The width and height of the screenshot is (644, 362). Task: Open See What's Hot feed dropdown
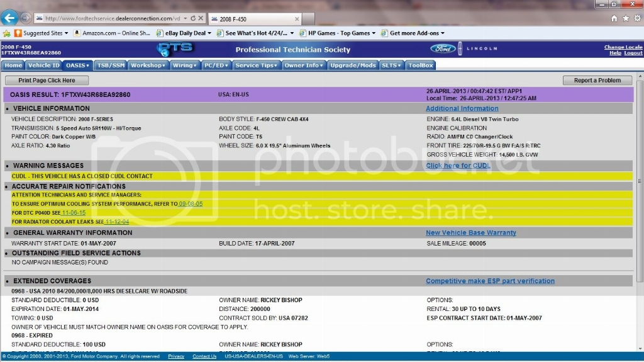coord(255,33)
